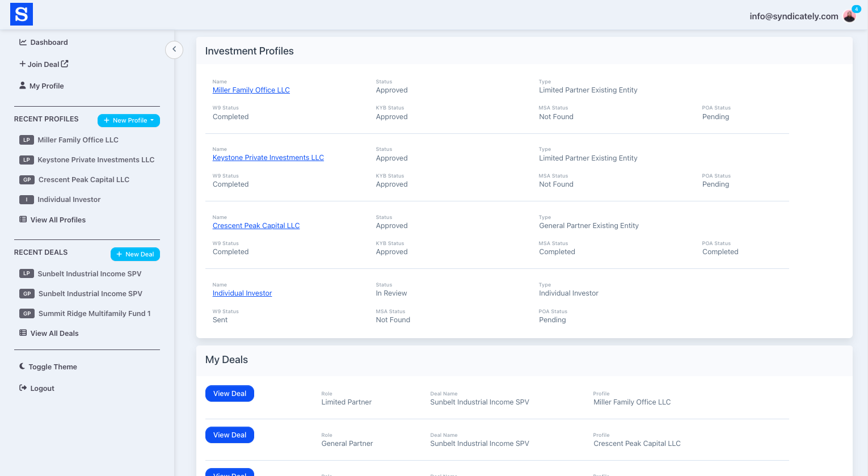View the General Partner Sunbelt Industrial deal
The height and width of the screenshot is (476, 868).
(230, 435)
